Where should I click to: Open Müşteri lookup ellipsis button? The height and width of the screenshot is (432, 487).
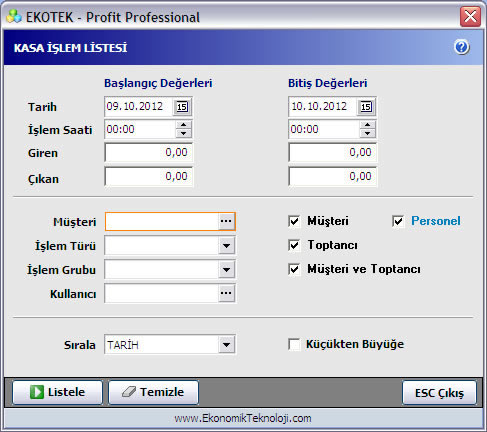click(226, 221)
